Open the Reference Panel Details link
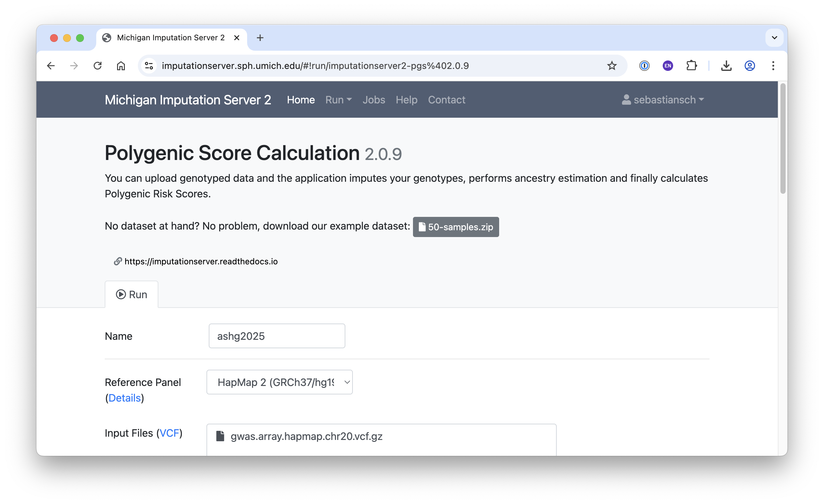The width and height of the screenshot is (824, 504). 125,398
